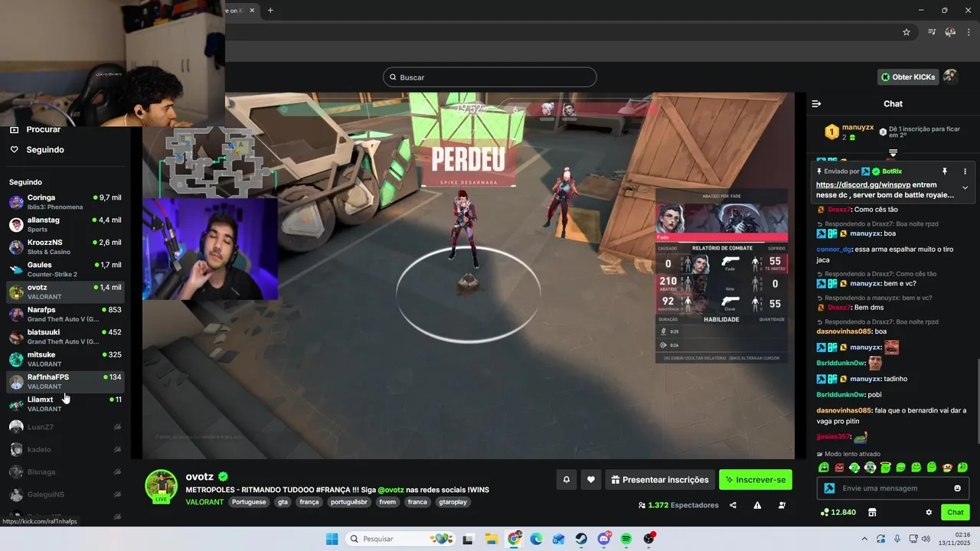Open Coringa's channel
The width and height of the screenshot is (980, 551).
(65, 202)
